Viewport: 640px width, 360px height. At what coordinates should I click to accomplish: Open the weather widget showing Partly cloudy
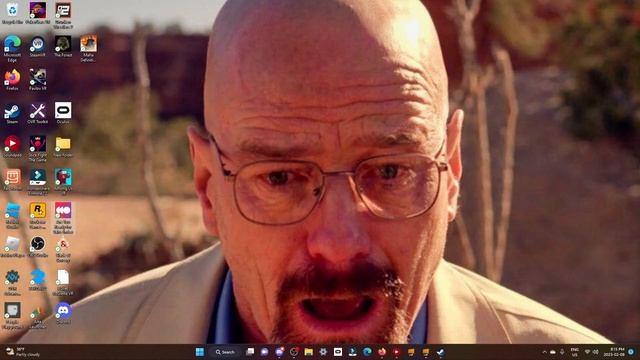point(23,352)
